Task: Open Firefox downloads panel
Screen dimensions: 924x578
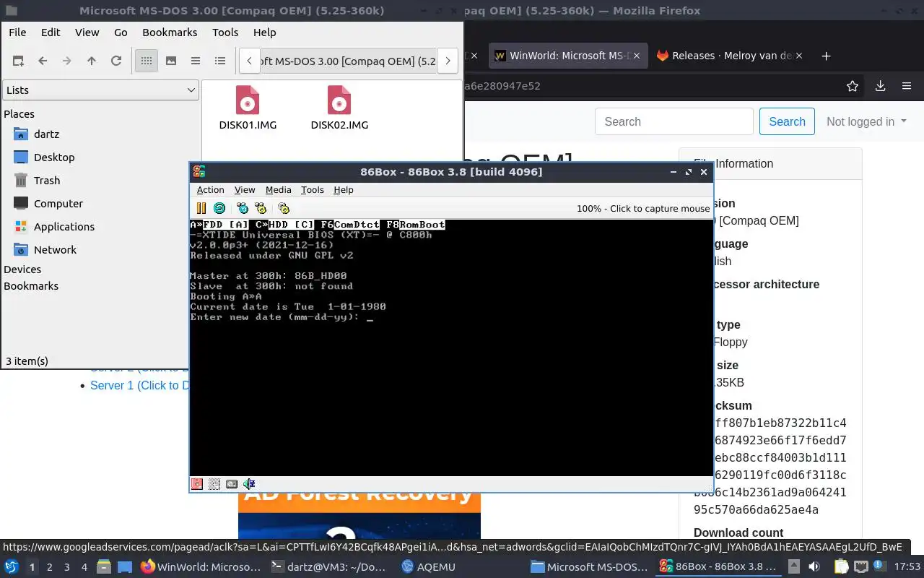Action: 880,86
